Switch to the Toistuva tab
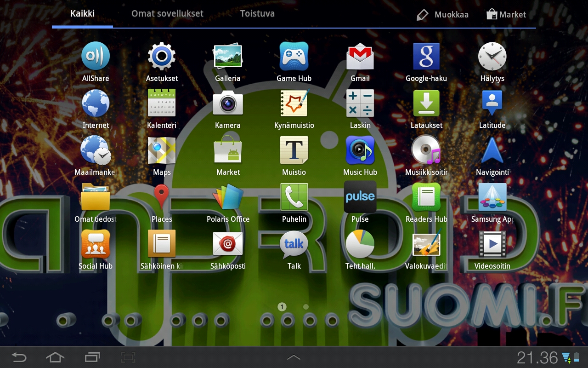This screenshot has height=368, width=588. tap(257, 14)
